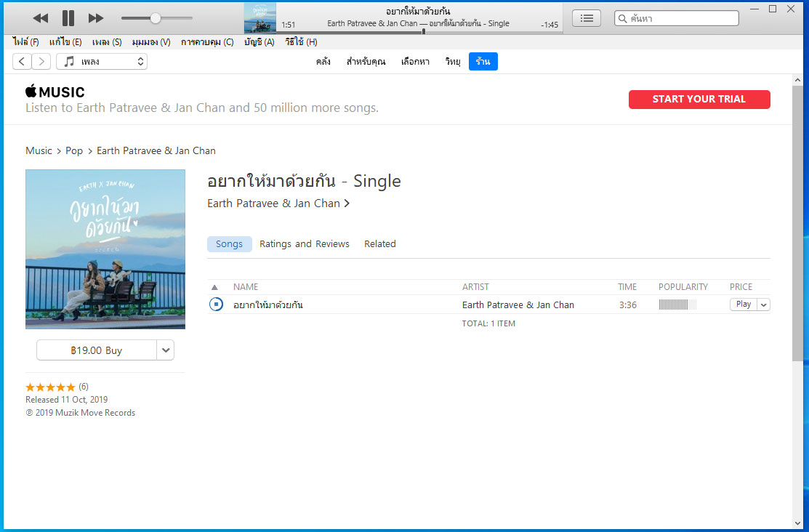The height and width of the screenshot is (532, 809).
Task: Click the chevron beside the artist name
Action: 347,203
